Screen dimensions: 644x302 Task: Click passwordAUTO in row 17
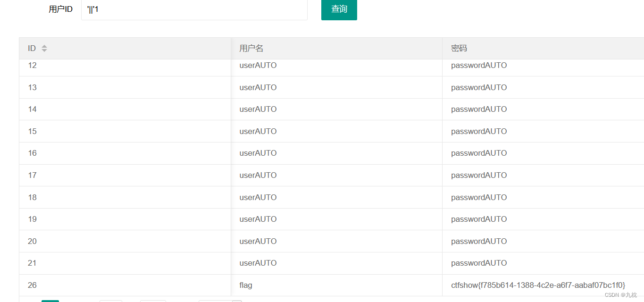pos(479,175)
